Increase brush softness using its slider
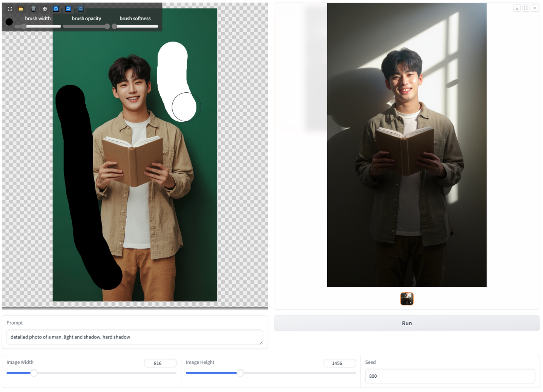The height and width of the screenshot is (392, 543). pos(114,26)
